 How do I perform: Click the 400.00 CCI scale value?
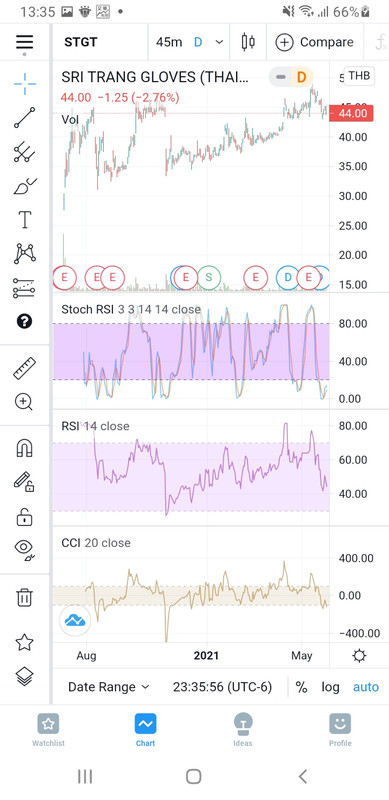356,558
